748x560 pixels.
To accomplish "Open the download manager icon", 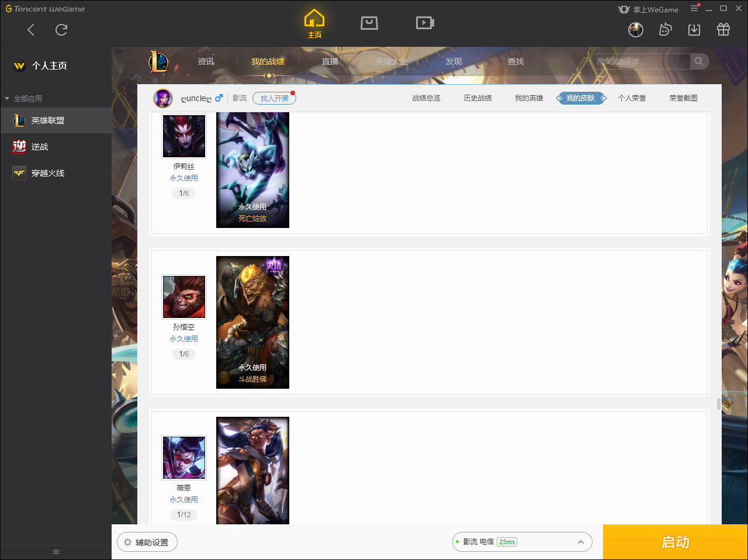I will coord(694,30).
